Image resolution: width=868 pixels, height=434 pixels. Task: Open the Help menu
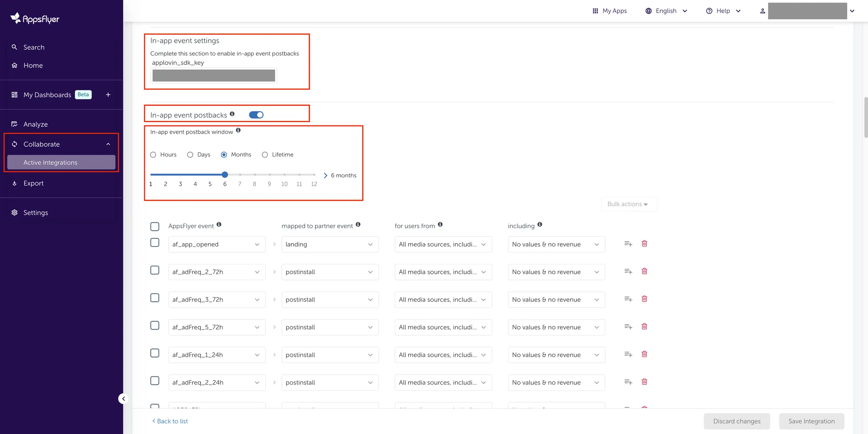point(723,11)
